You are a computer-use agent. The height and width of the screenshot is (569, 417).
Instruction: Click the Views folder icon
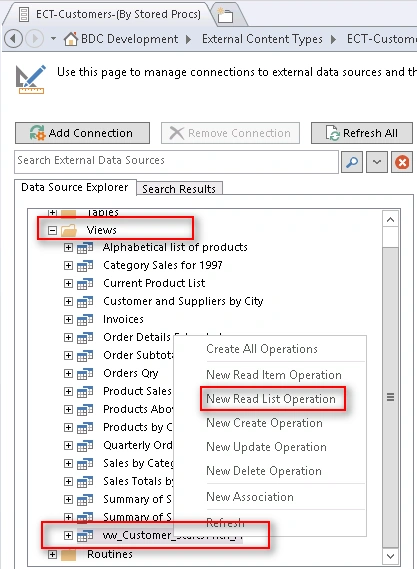69,230
